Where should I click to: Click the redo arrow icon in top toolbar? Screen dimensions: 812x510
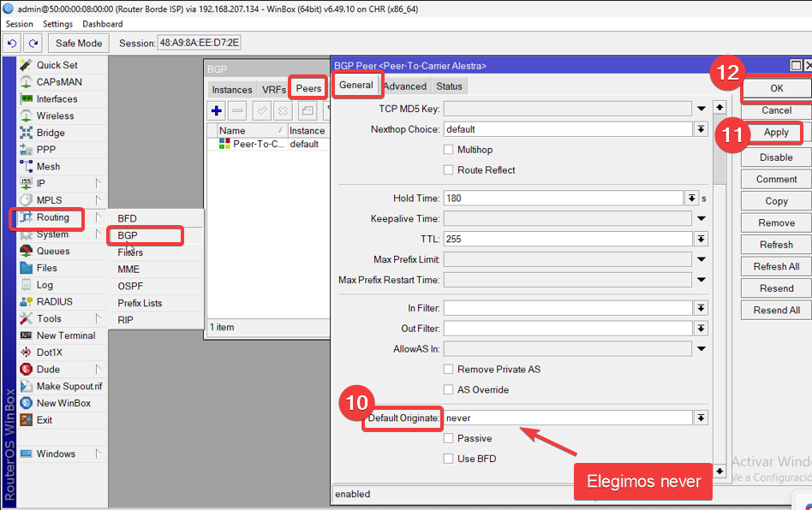point(33,43)
